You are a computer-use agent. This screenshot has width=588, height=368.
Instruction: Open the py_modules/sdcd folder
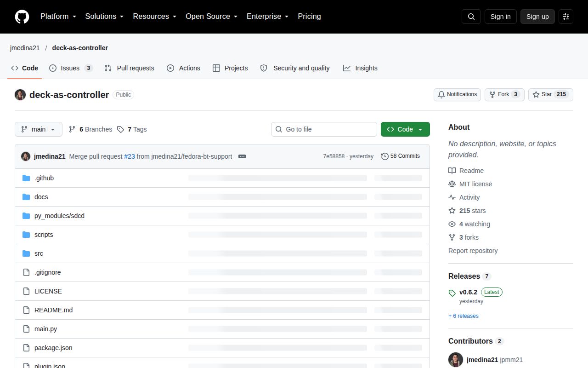(59, 216)
